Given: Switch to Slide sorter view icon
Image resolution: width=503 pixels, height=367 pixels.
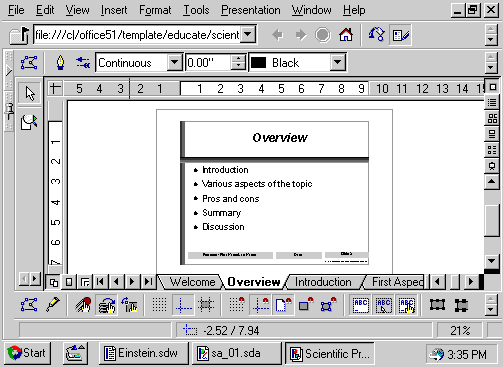Looking at the screenshot, I should [x=492, y=118].
